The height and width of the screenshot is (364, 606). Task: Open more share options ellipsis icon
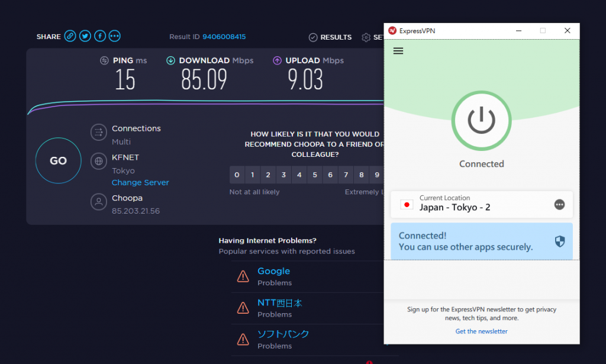tap(114, 36)
